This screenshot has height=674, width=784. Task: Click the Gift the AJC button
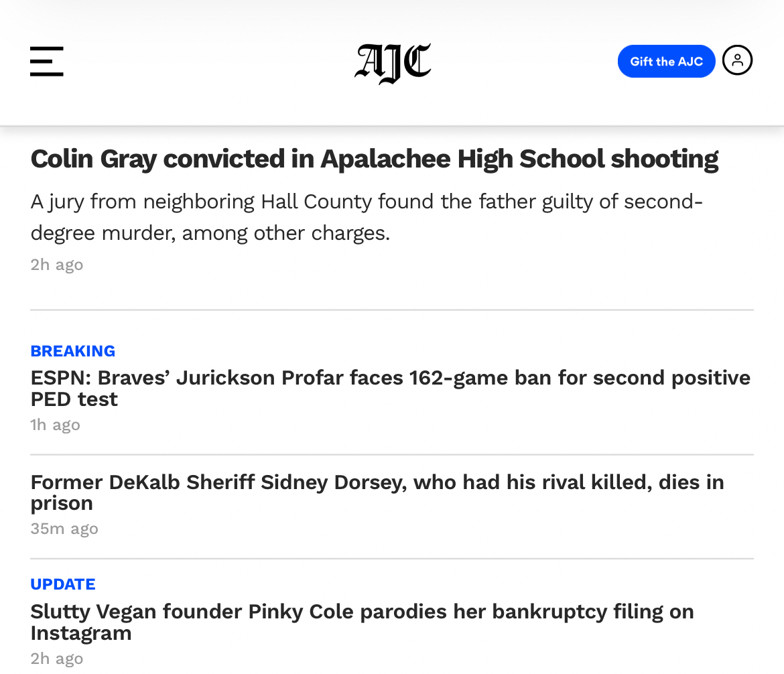(666, 62)
